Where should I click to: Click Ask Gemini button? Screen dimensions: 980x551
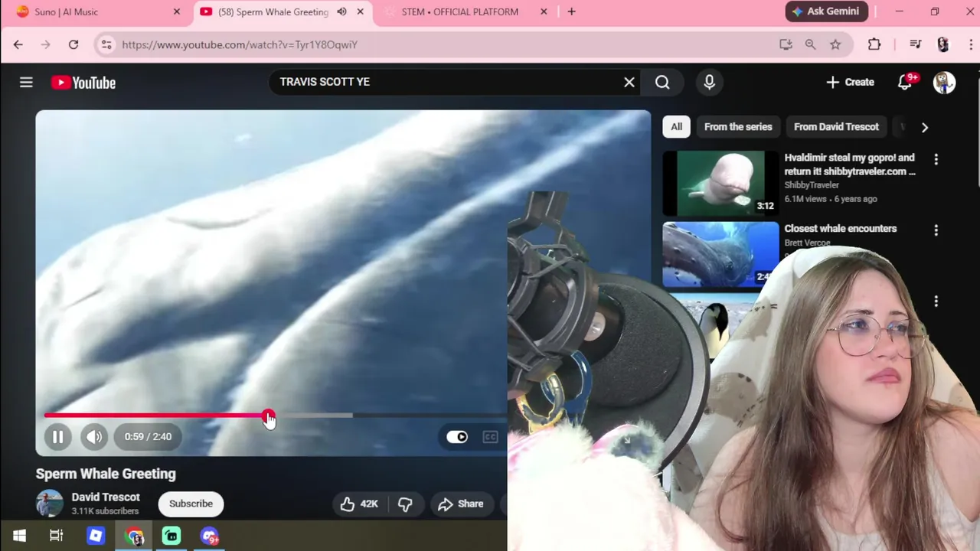pyautogui.click(x=827, y=11)
